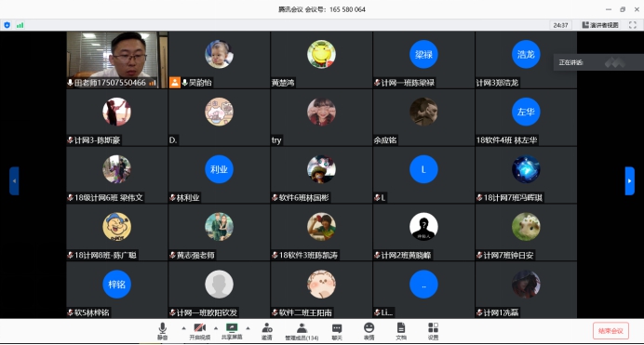Viewport: 644px width, 345px height.
Task: Mute the microphone in bottom toolbar
Action: click(x=162, y=331)
